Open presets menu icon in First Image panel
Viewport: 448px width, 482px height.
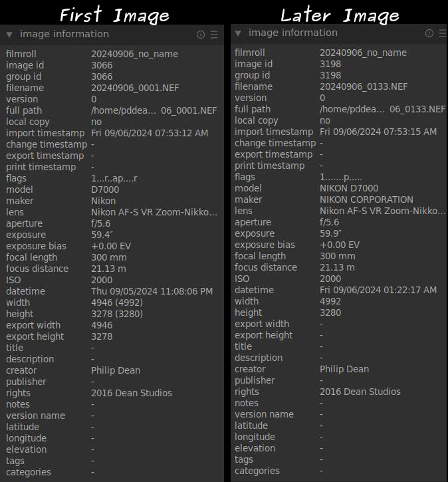tap(214, 35)
